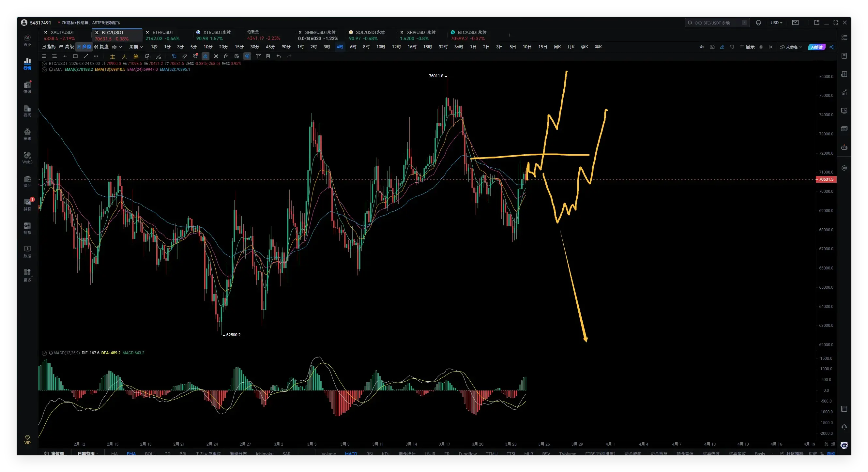Click the share icon beside AI解读
This screenshot has height=472, width=868.
[x=831, y=47]
